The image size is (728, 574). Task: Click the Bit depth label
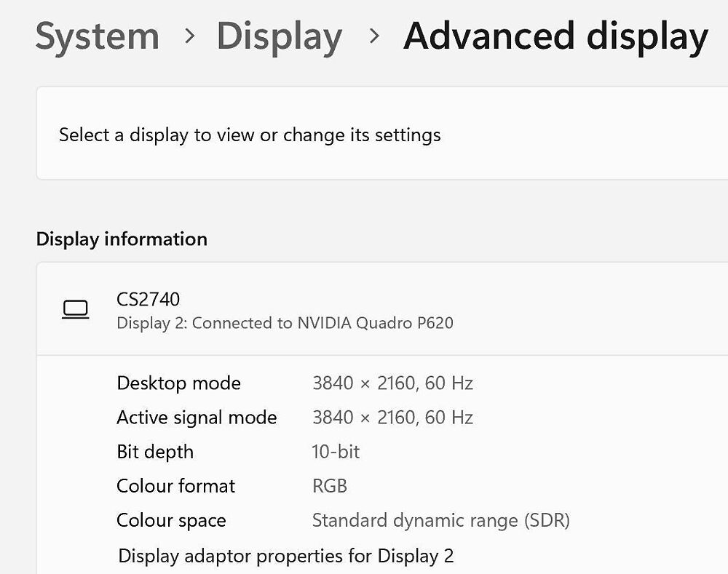(155, 452)
